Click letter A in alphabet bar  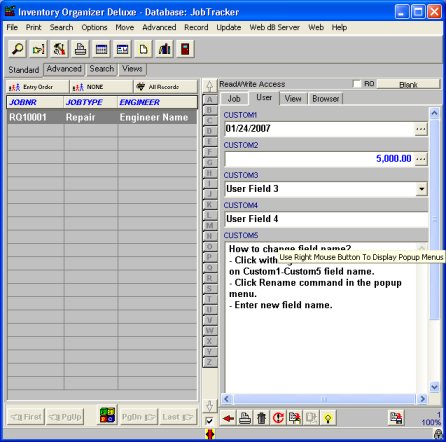210,99
